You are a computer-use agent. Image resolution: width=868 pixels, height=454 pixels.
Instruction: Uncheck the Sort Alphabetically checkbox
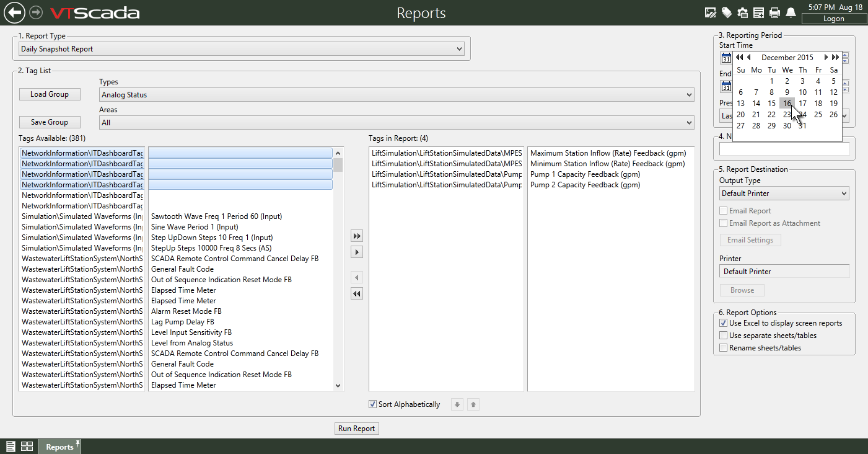(x=372, y=404)
